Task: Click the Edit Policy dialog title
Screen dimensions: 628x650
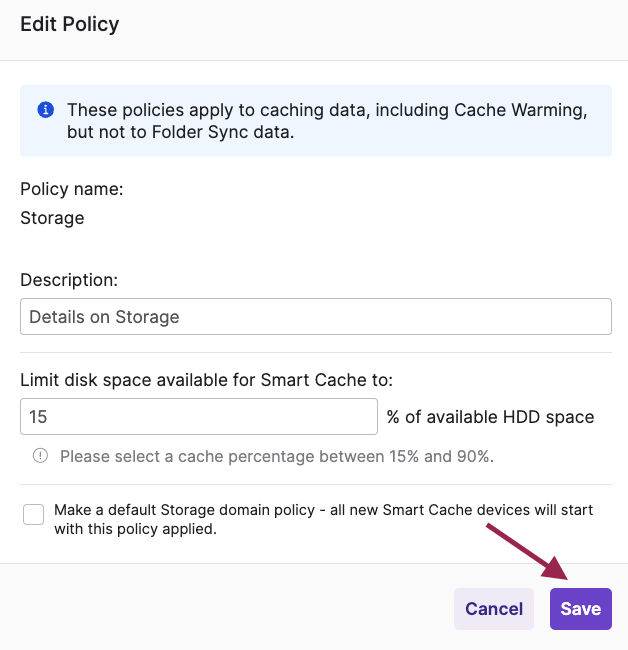Action: (x=70, y=25)
